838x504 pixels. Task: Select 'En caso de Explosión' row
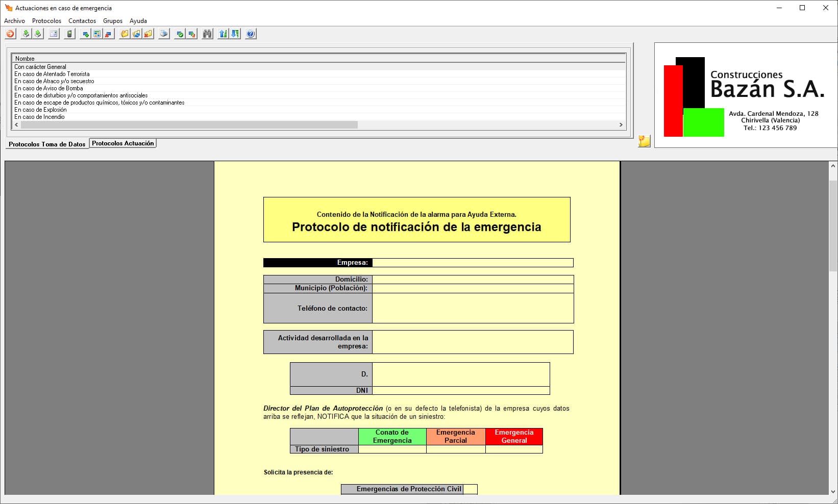point(318,110)
